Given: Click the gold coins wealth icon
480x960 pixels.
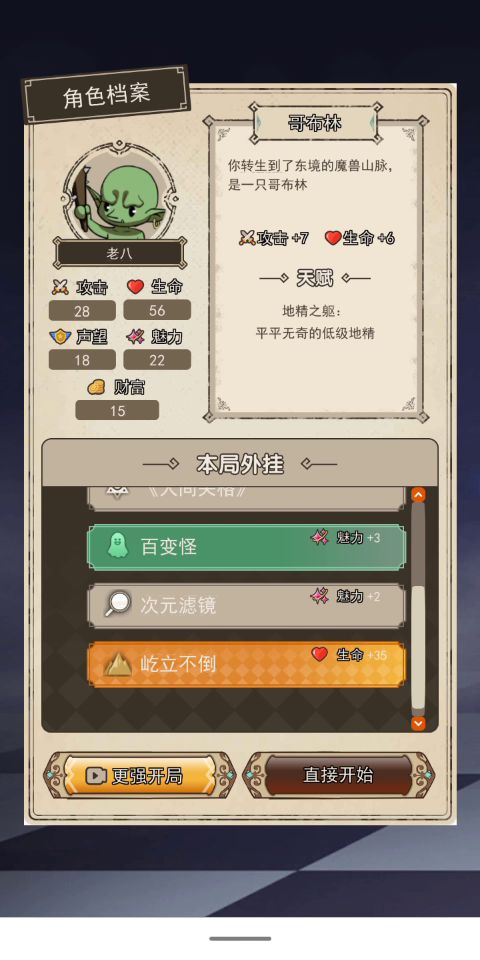Looking at the screenshot, I should click(x=96, y=387).
